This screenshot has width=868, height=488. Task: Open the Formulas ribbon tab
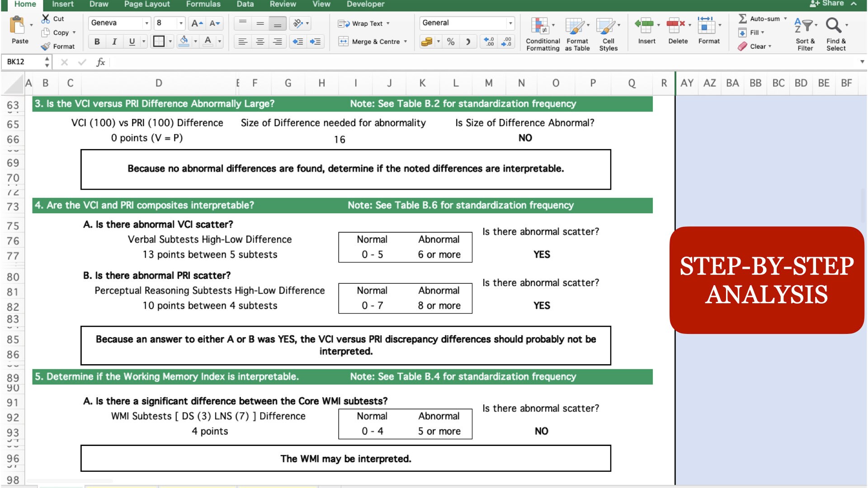pyautogui.click(x=203, y=4)
